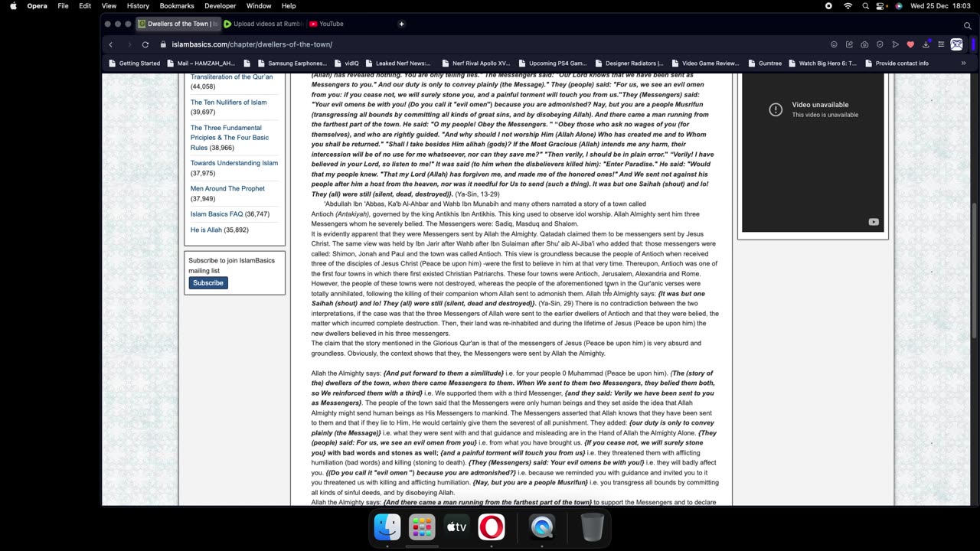Open Apple TV from the dock
Image resolution: width=980 pixels, height=551 pixels.
click(456, 527)
